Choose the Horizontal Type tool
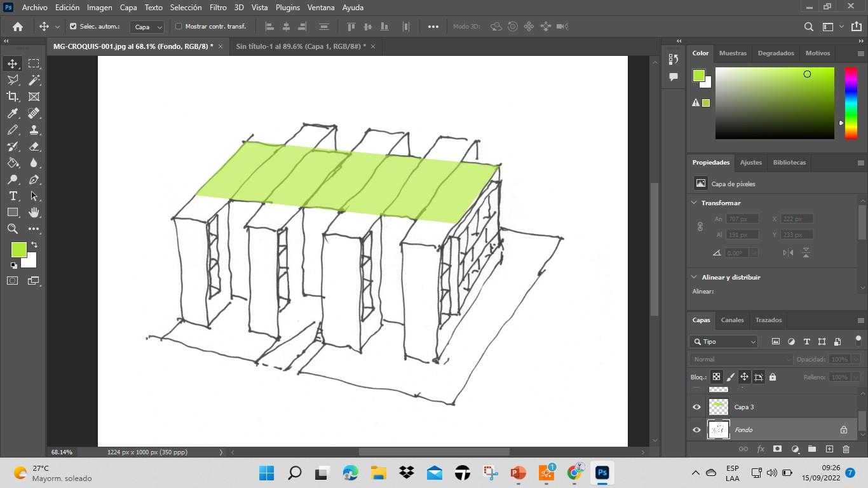 tap(13, 196)
